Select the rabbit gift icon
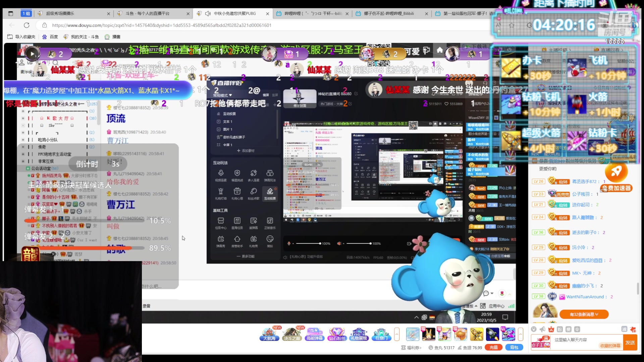644x362 pixels. (x=428, y=334)
